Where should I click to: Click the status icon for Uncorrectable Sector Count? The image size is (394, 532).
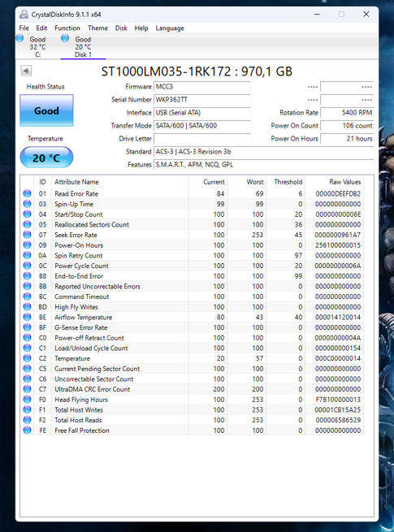coord(27,378)
